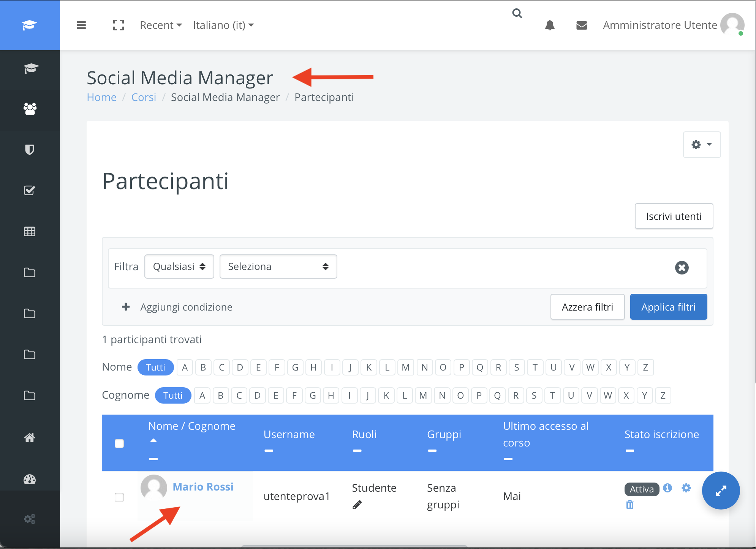Go to Corsi breadcrumb link

click(x=144, y=97)
